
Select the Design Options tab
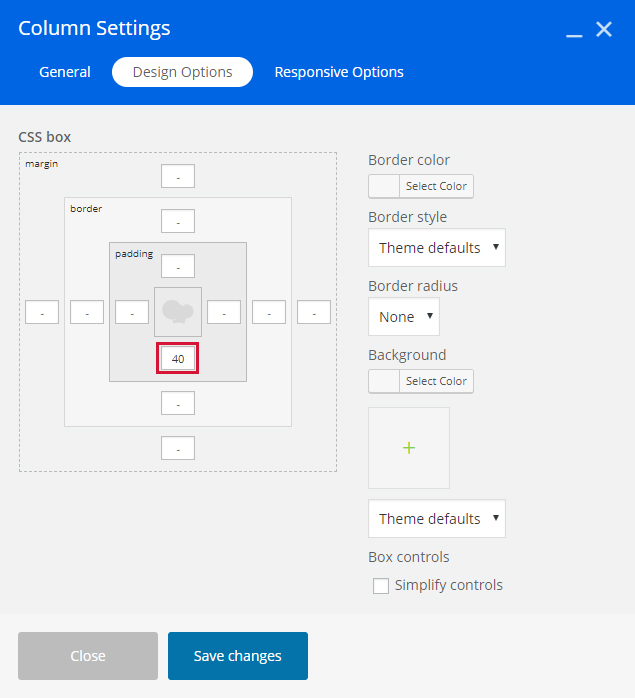tap(182, 72)
